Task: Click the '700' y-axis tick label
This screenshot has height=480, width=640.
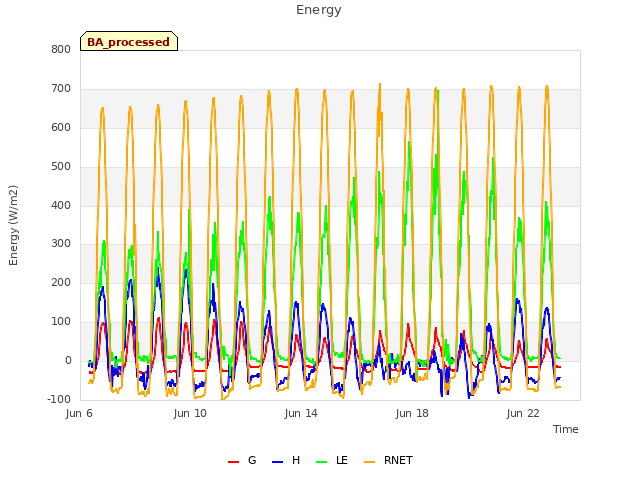Action: pos(61,89)
